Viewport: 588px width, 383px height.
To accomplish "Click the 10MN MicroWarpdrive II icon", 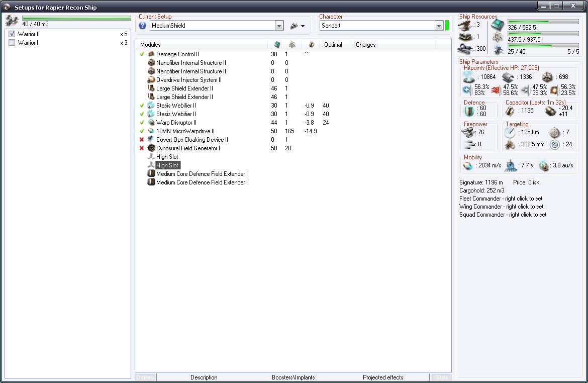I will coord(151,131).
